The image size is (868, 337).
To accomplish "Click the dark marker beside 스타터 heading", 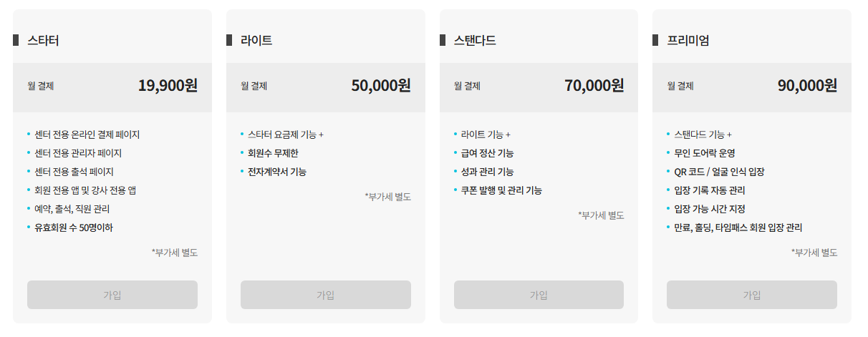I will pos(16,40).
